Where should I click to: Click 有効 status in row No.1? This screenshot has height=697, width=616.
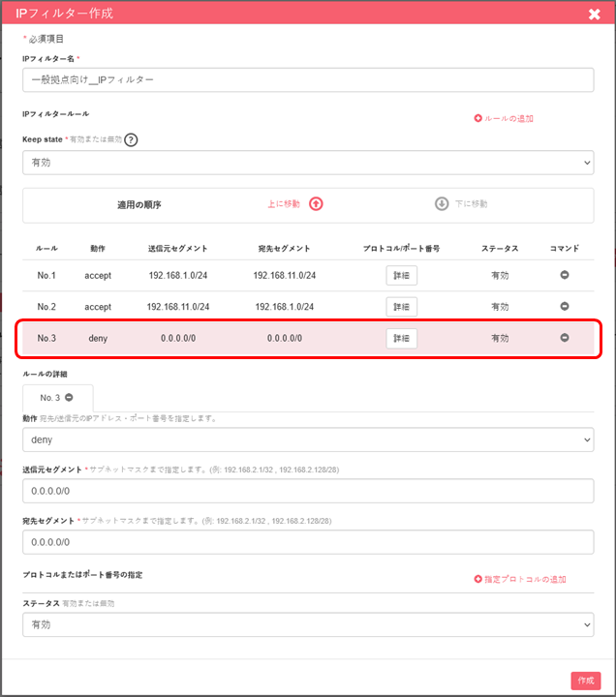click(x=500, y=276)
